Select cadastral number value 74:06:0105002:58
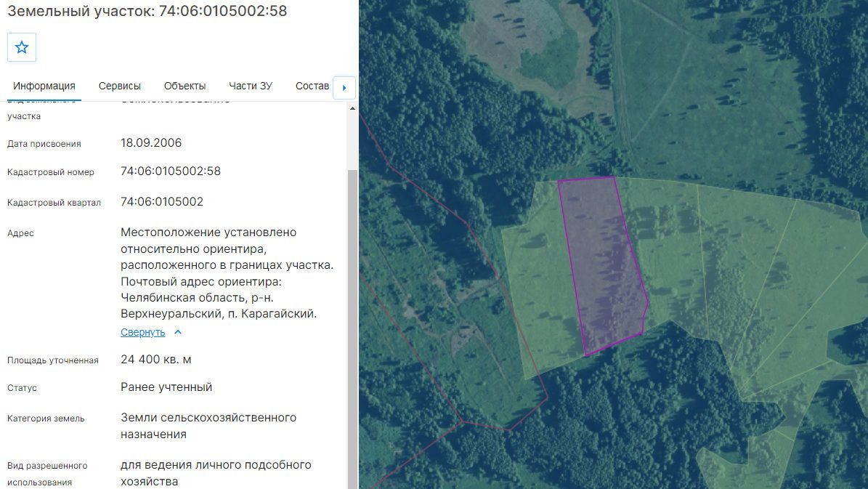868x489 pixels. coord(171,171)
